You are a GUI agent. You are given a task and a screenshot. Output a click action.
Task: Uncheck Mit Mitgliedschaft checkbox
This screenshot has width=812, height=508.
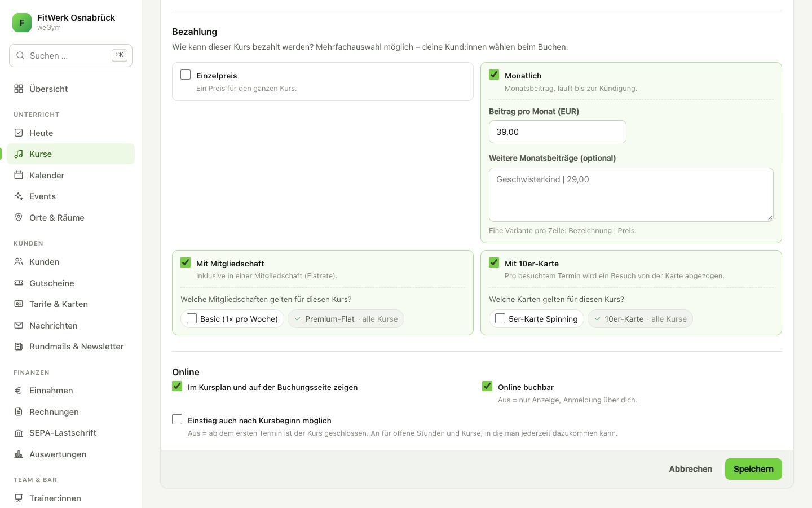(x=186, y=262)
